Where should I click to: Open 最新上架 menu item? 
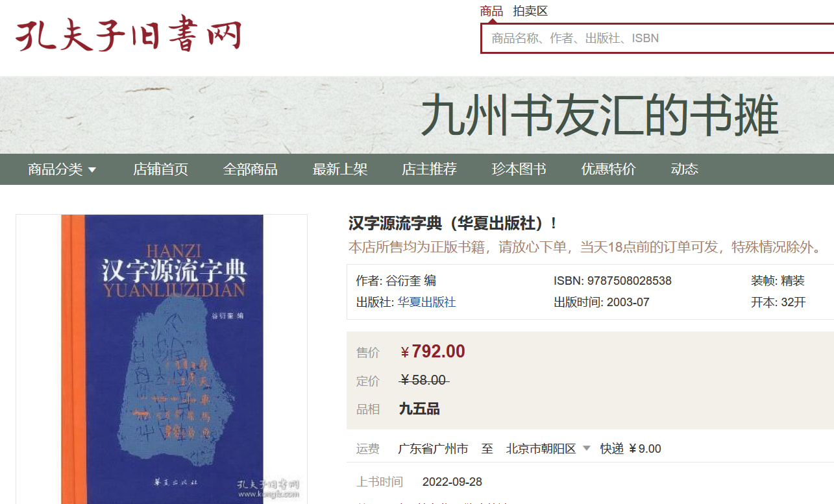coord(339,169)
